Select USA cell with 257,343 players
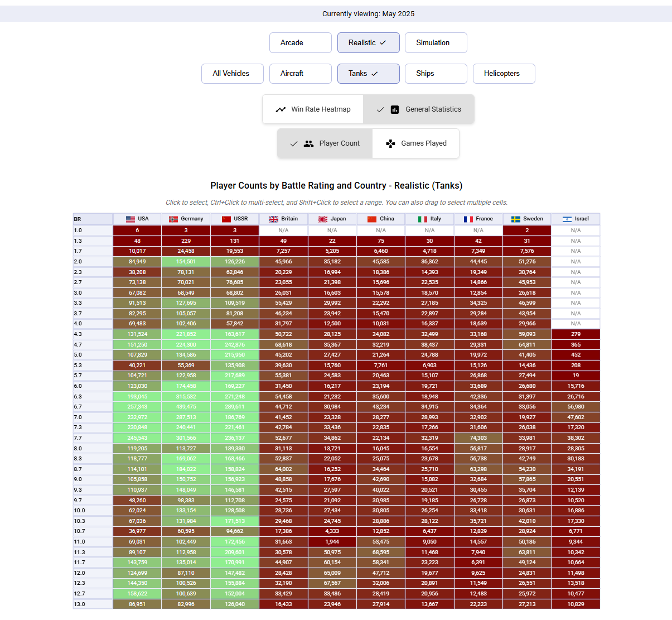This screenshot has width=672, height=620. pyautogui.click(x=137, y=407)
